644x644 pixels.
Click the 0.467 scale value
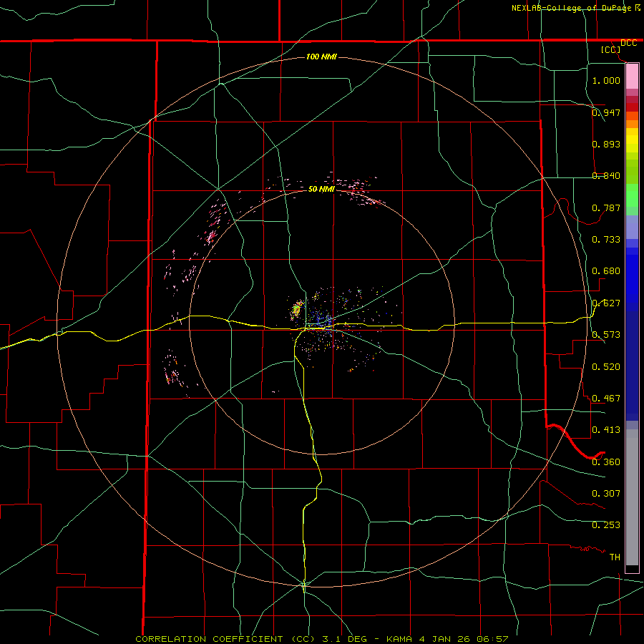point(606,398)
